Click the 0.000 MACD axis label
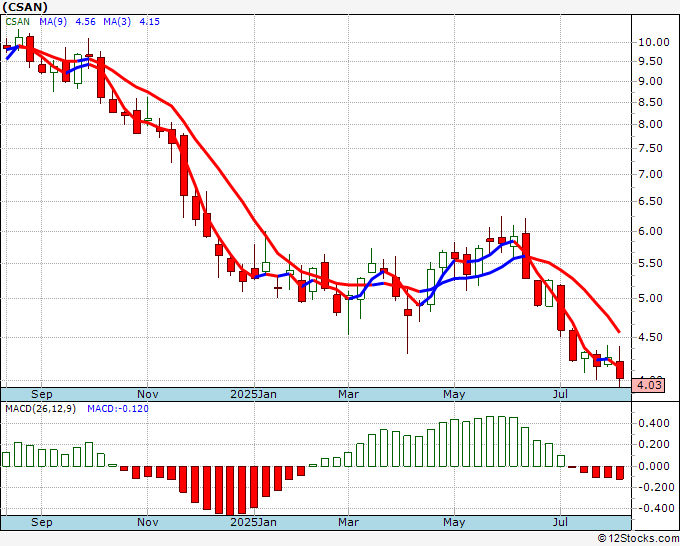 (x=654, y=466)
